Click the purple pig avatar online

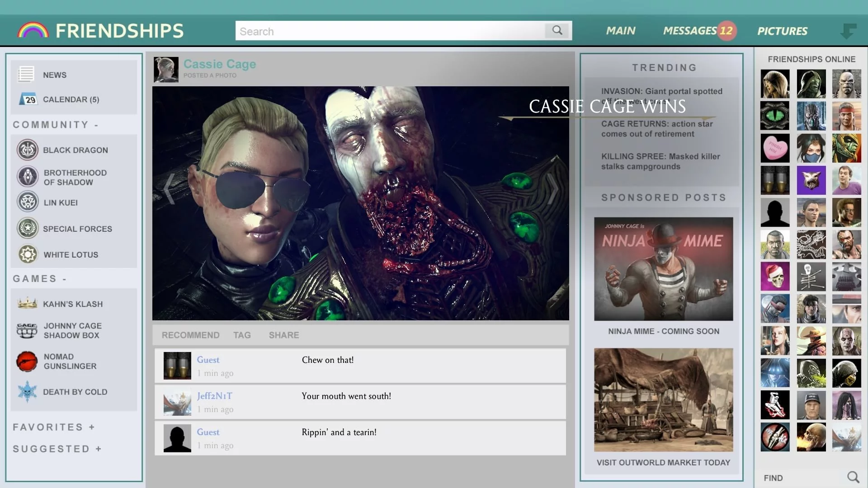pyautogui.click(x=811, y=180)
